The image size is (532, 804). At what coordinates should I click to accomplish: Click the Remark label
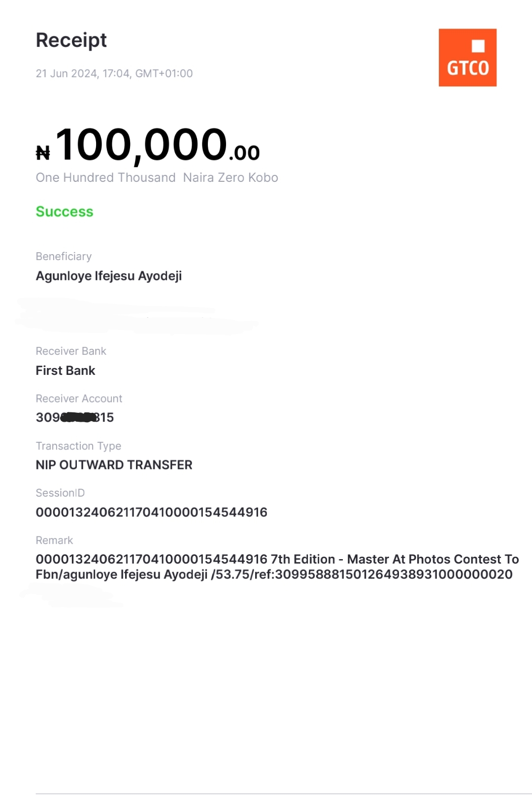click(x=54, y=540)
